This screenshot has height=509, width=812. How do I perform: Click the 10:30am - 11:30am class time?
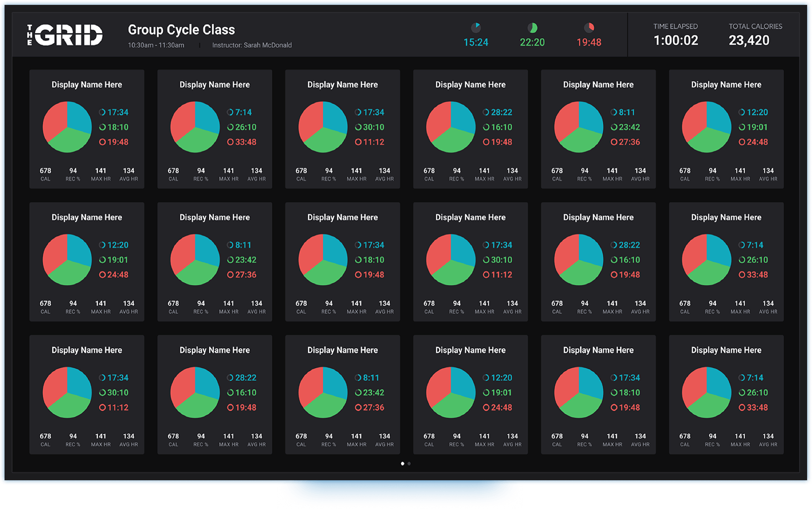[156, 45]
